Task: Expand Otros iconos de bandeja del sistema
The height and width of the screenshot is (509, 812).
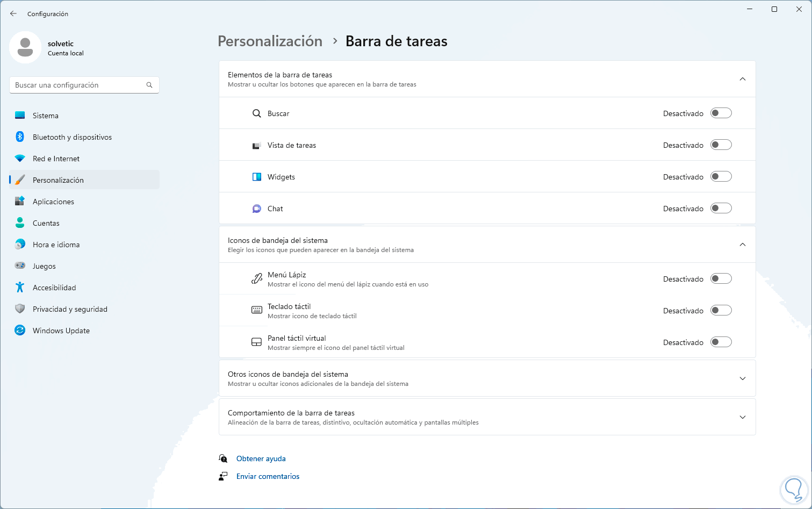Action: click(742, 378)
